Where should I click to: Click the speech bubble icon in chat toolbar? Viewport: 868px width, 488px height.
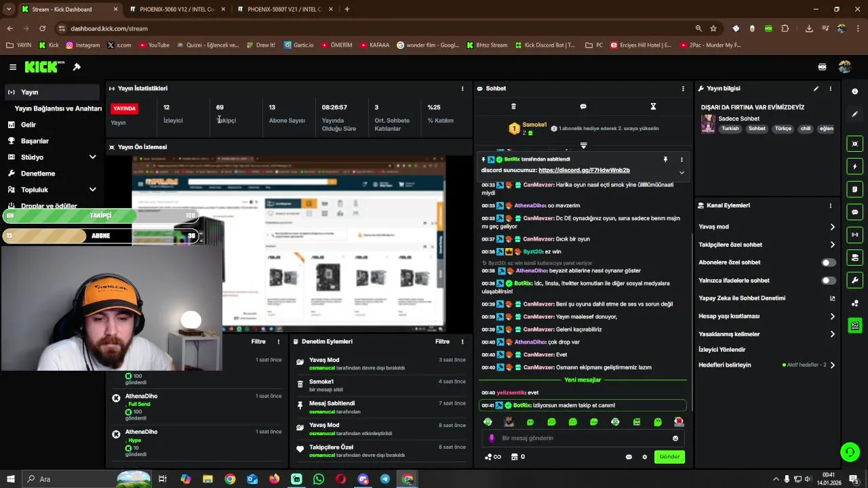coord(583,106)
